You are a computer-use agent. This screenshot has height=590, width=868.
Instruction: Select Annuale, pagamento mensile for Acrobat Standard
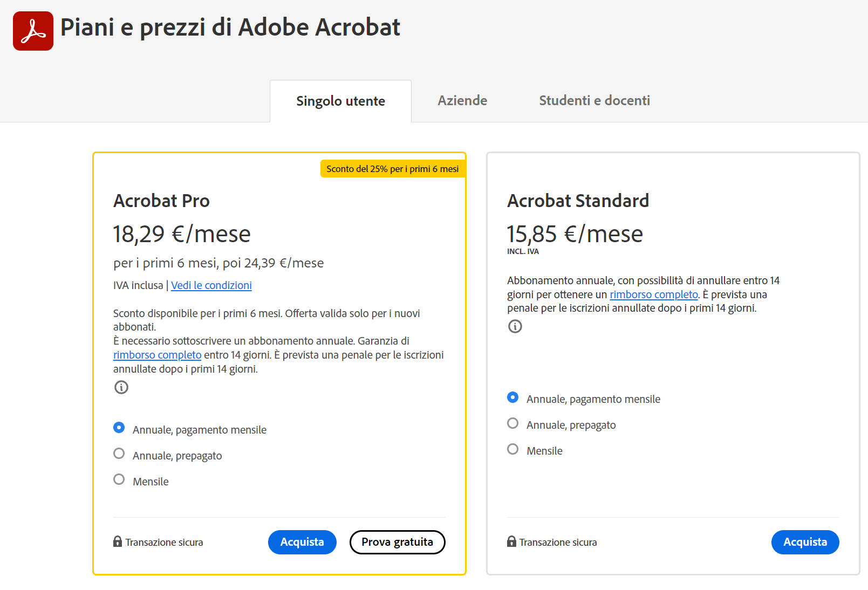[x=512, y=397]
